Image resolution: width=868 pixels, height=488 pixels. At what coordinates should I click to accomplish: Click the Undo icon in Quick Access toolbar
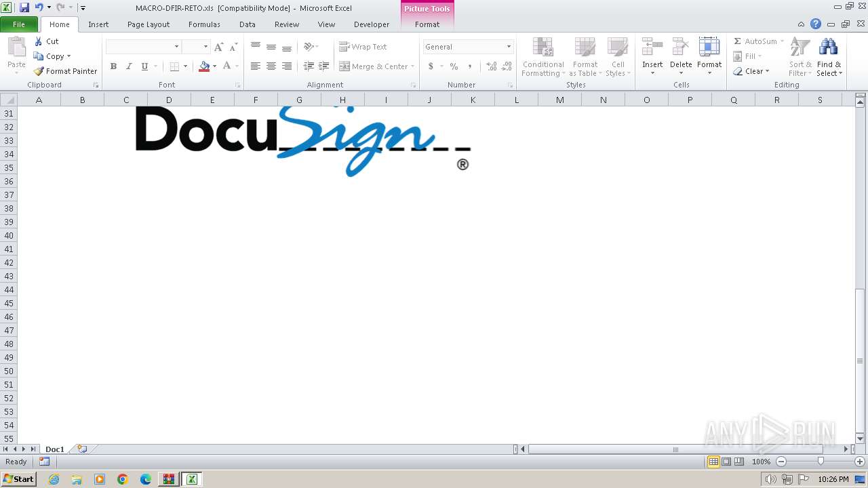pyautogui.click(x=39, y=7)
